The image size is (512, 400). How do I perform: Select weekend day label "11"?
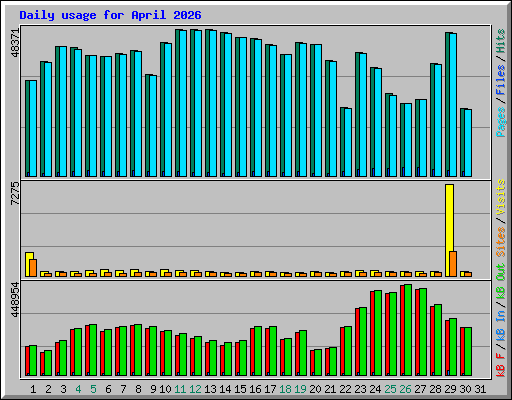[180, 389]
